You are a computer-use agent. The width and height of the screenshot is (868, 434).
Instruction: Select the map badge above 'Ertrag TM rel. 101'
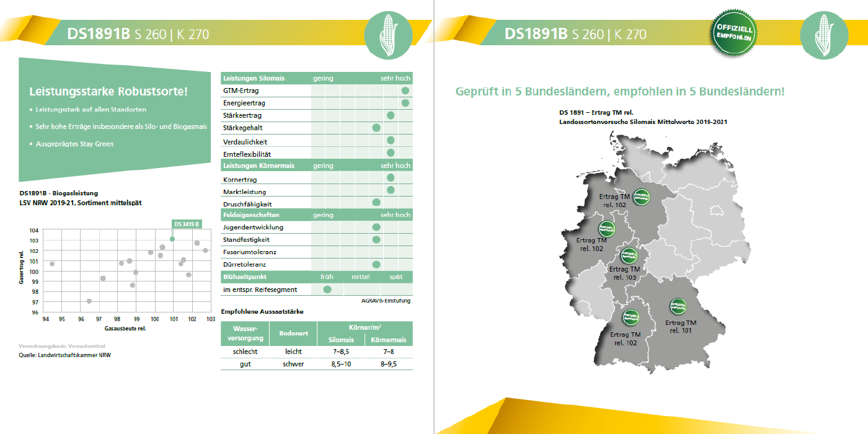(678, 307)
